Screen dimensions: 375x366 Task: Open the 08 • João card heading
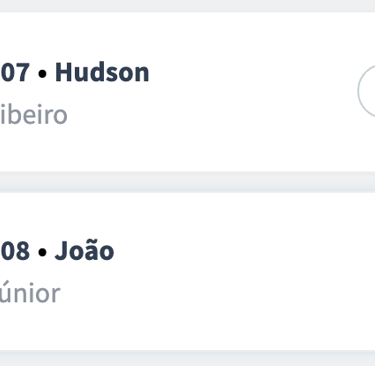pyautogui.click(x=57, y=251)
